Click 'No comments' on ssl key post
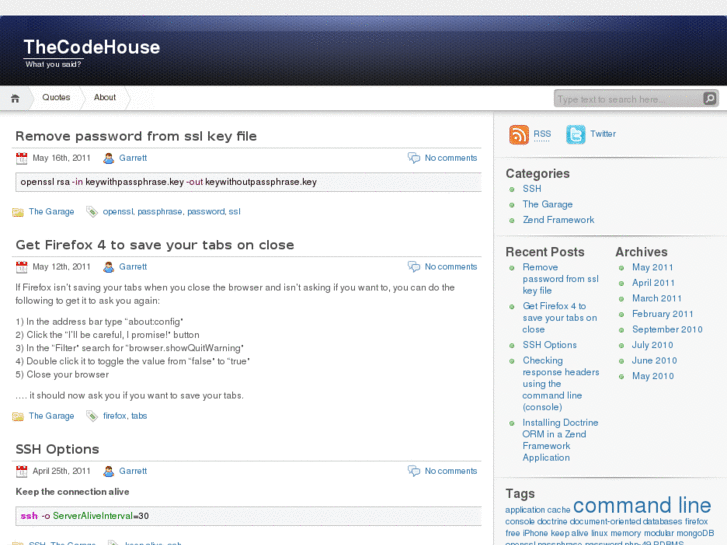 (x=451, y=158)
